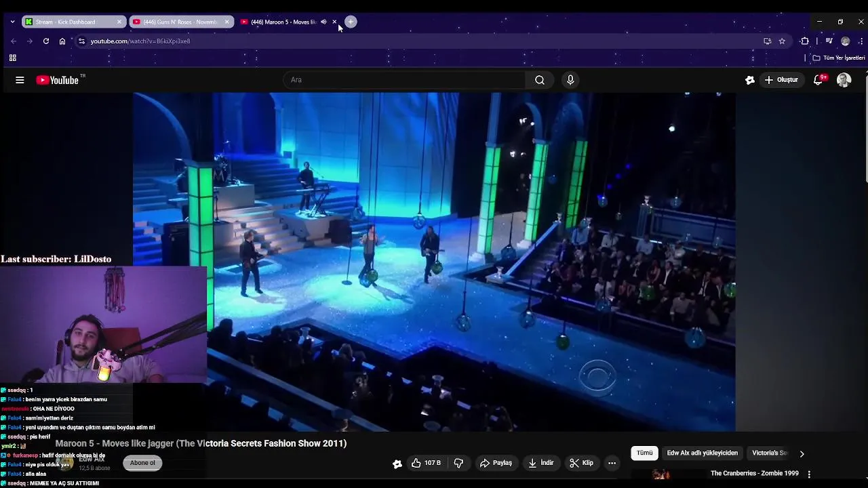Reload the page in the browser
Image resolution: width=868 pixels, height=488 pixels.
click(46, 41)
